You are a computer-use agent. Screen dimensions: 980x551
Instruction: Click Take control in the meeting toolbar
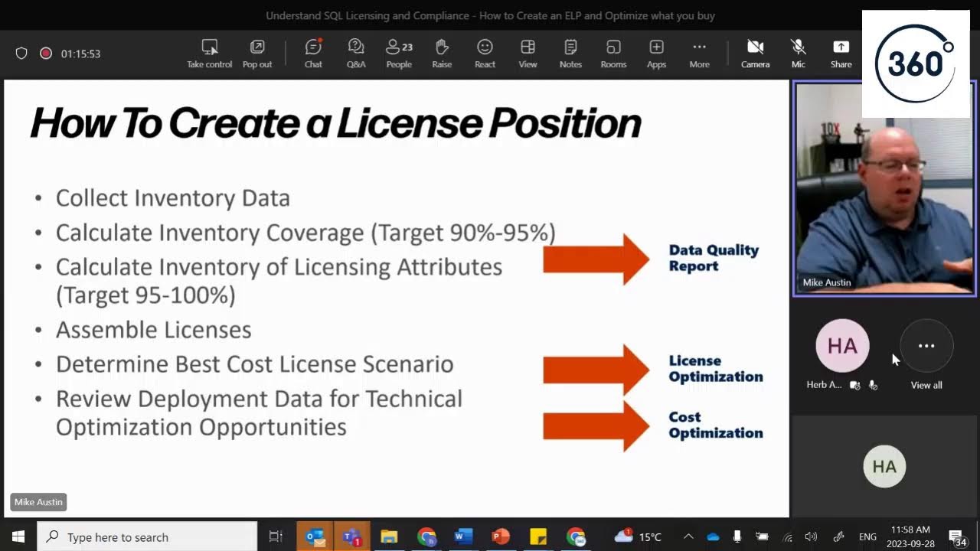(209, 54)
